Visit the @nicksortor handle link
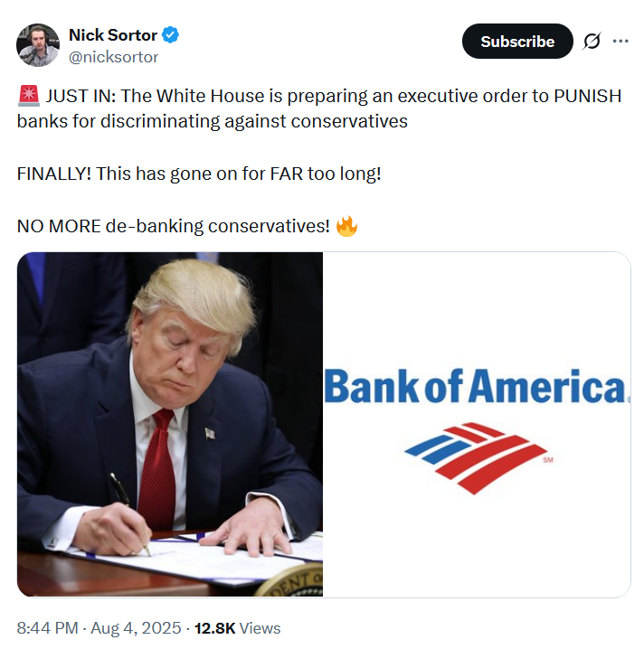This screenshot has width=644, height=649. pyautogui.click(x=113, y=57)
